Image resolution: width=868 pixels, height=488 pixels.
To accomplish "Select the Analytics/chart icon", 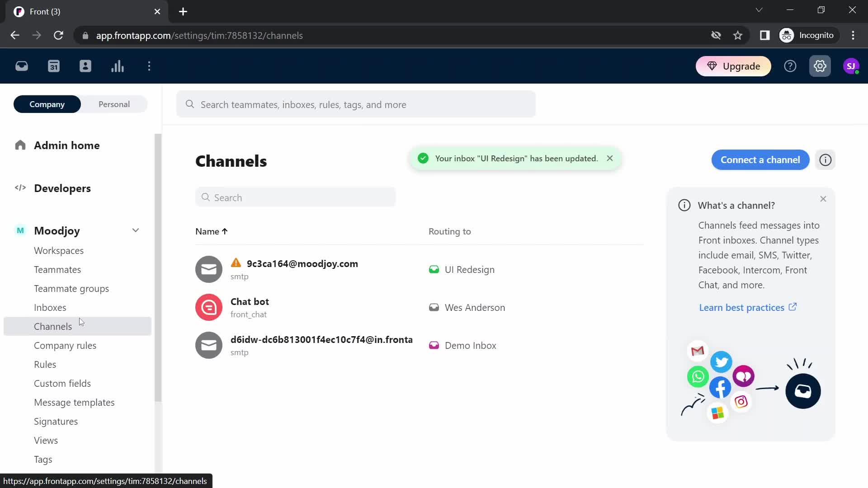I will [118, 66].
